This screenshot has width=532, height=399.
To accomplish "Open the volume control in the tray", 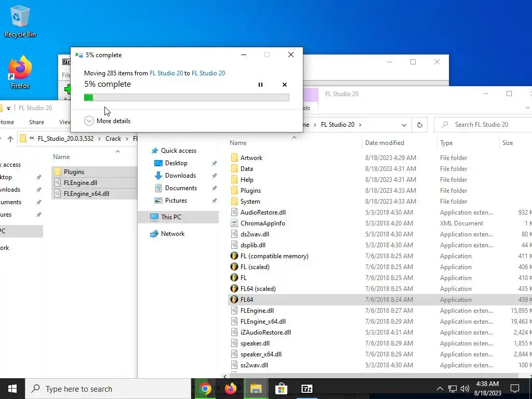I will tap(465, 389).
